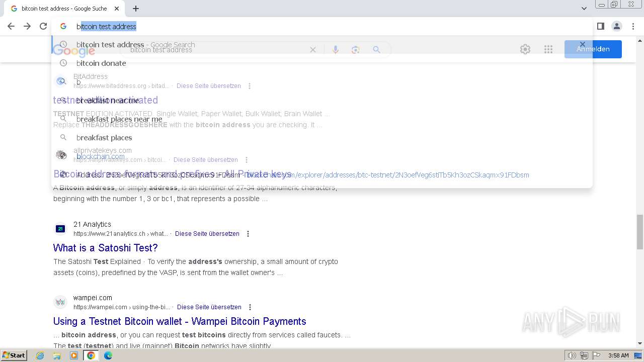
Task: Open File Explorer from the taskbar
Action: click(57, 355)
